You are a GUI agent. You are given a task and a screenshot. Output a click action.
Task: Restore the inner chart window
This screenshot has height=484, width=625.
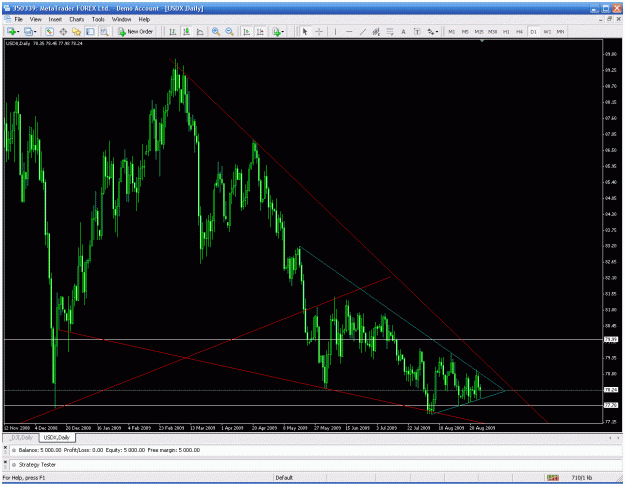click(x=610, y=19)
